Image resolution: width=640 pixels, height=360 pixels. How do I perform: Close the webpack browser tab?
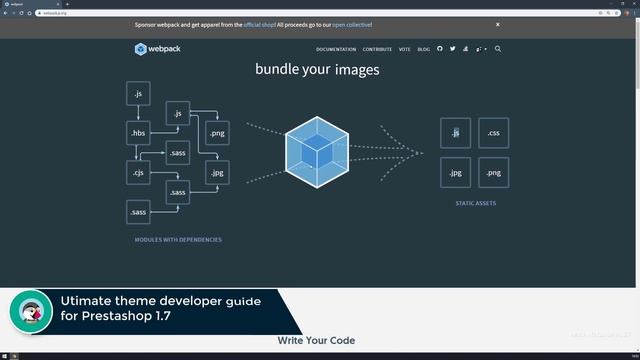(58, 4)
